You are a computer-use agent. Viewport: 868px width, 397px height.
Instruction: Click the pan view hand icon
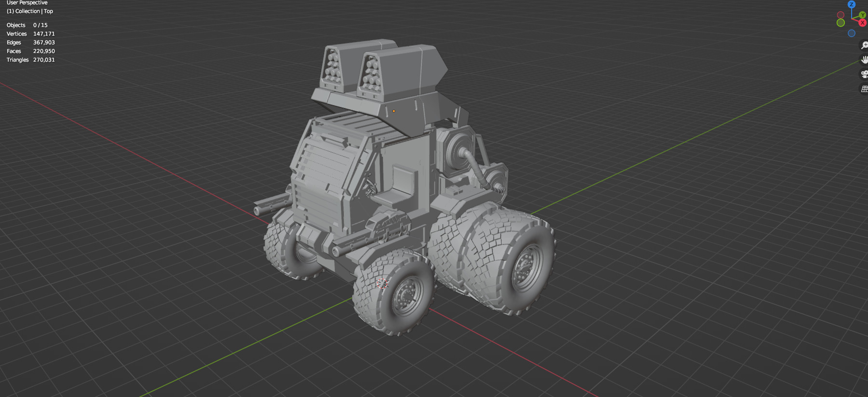864,60
